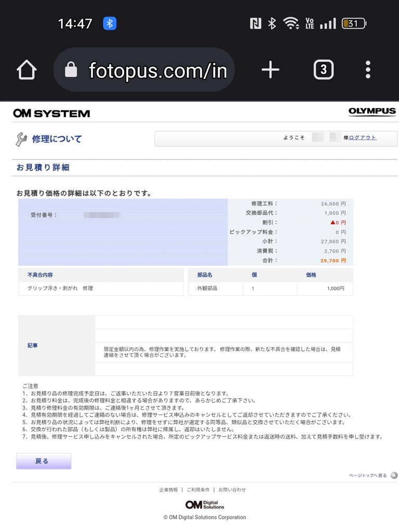Screen dimensions: 399x532
Task: Open the browser three-dot menu
Action: [x=368, y=70]
